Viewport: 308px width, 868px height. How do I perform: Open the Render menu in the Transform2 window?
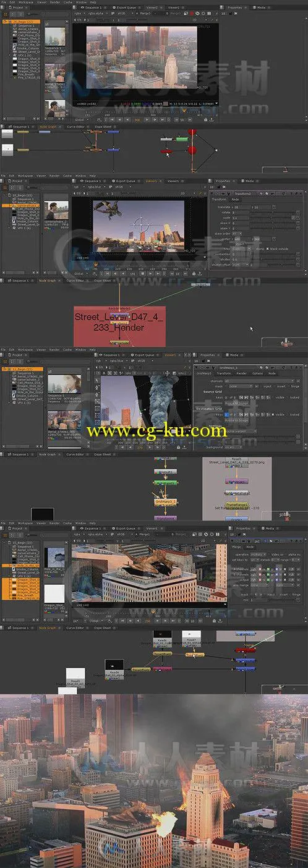pos(54,176)
